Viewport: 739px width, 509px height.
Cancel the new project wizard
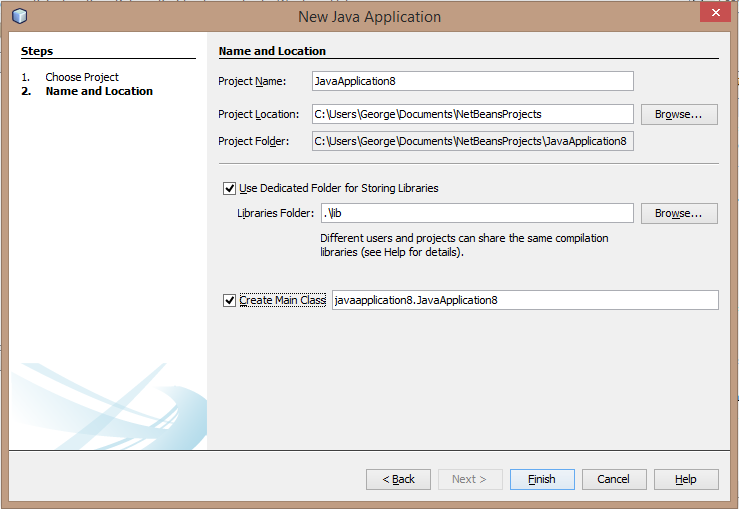(x=613, y=479)
